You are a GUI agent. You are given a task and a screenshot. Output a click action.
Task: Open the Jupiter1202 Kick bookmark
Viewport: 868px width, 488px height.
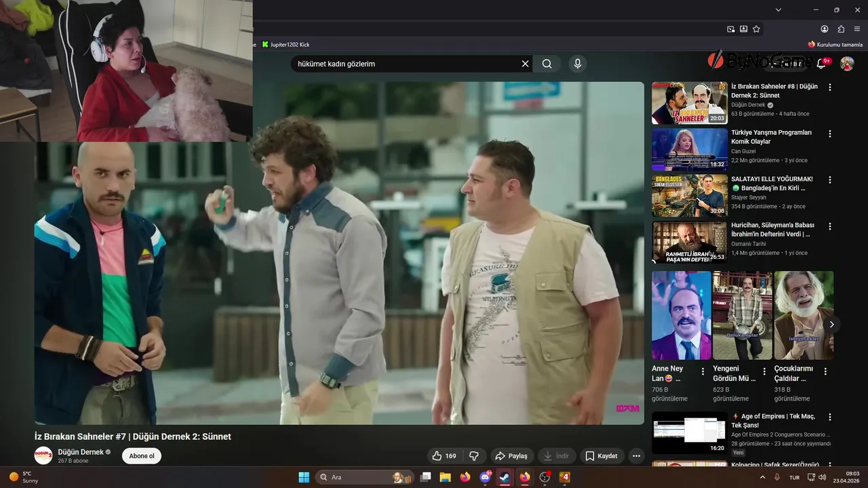pyautogui.click(x=285, y=44)
